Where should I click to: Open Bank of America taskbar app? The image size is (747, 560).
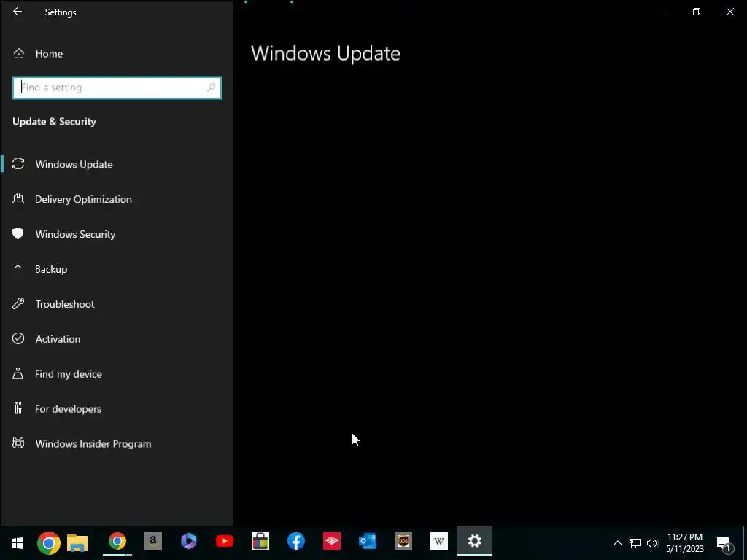pyautogui.click(x=332, y=541)
